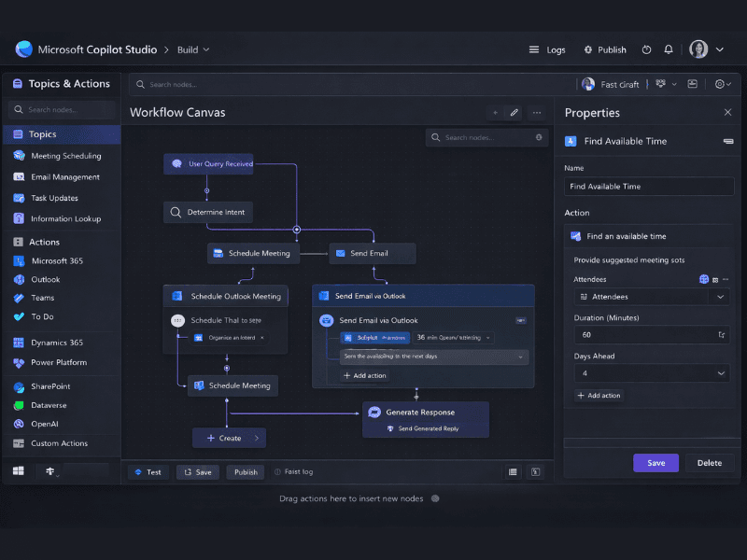Viewport: 747px width, 560px height.
Task: Click the Microsoft Copilot Studio logo
Action: 23,49
